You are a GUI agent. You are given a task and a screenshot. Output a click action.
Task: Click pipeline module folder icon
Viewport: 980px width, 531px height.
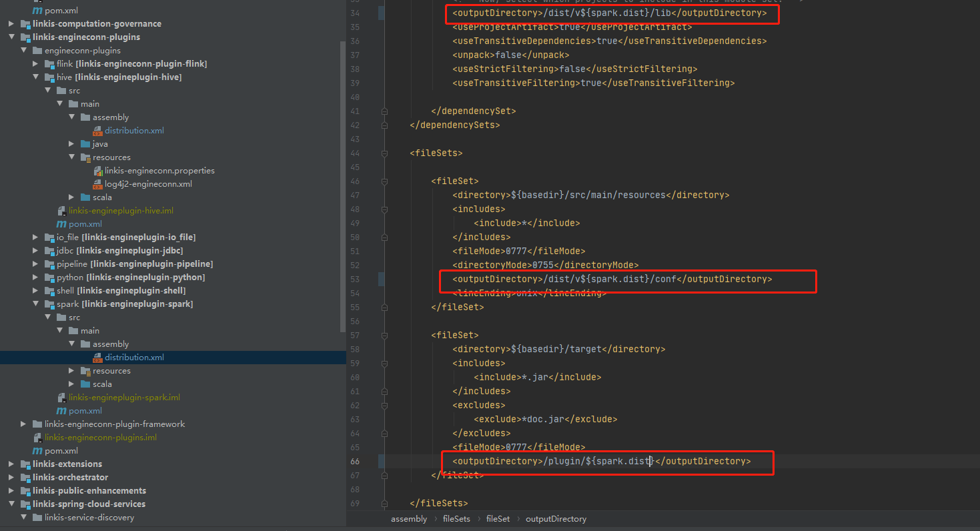pos(49,264)
